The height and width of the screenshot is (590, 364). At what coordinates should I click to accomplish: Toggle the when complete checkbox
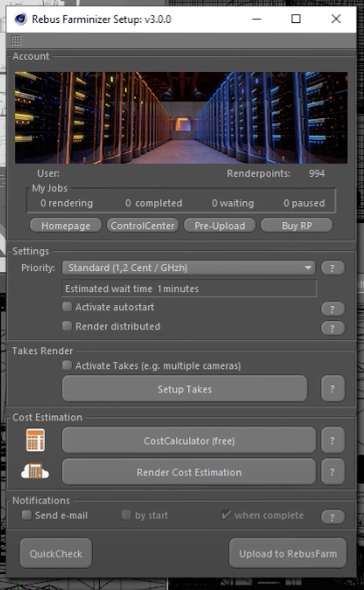click(x=226, y=515)
